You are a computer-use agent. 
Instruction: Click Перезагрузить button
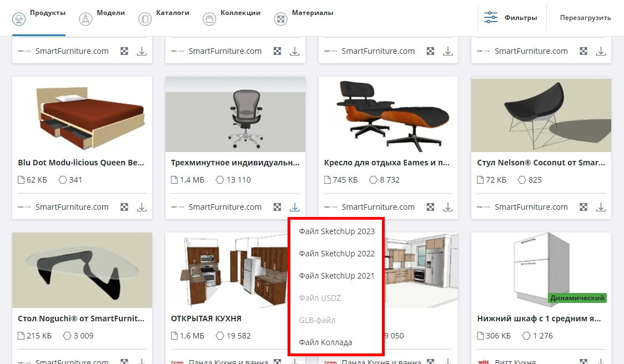(x=585, y=18)
